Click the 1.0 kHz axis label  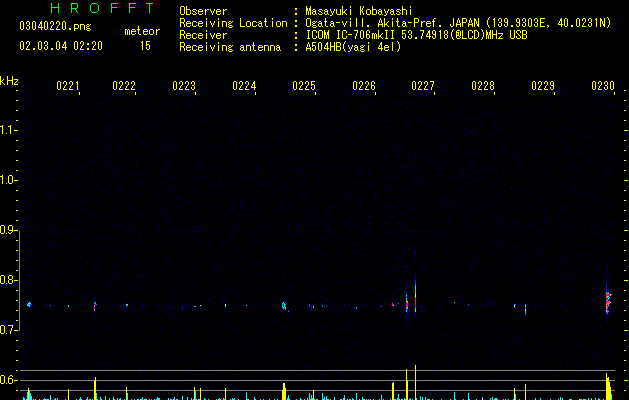tap(7, 180)
